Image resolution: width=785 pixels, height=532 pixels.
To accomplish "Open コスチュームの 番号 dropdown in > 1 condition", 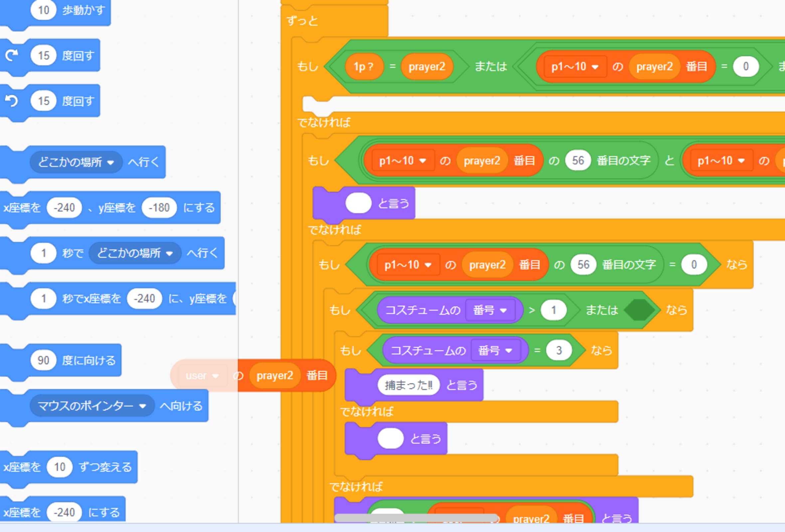I will (490, 310).
